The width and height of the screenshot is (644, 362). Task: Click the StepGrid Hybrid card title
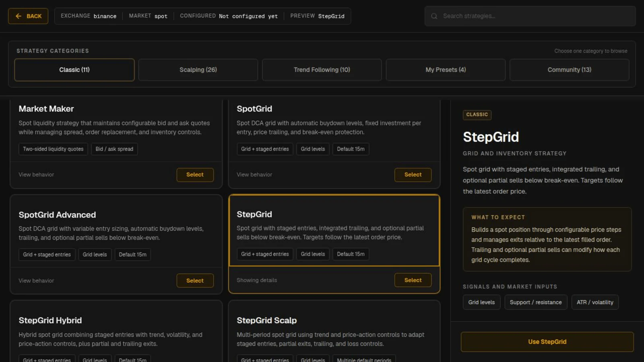click(x=50, y=321)
